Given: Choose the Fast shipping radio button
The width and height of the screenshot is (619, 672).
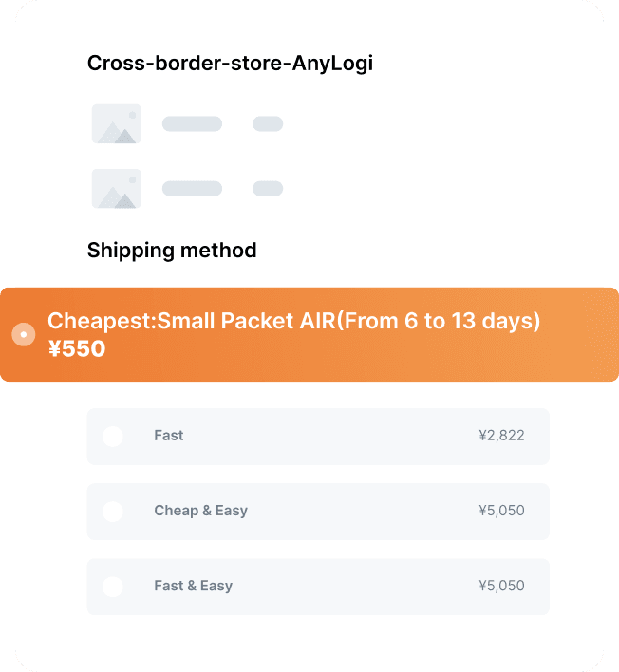Looking at the screenshot, I should click(113, 437).
